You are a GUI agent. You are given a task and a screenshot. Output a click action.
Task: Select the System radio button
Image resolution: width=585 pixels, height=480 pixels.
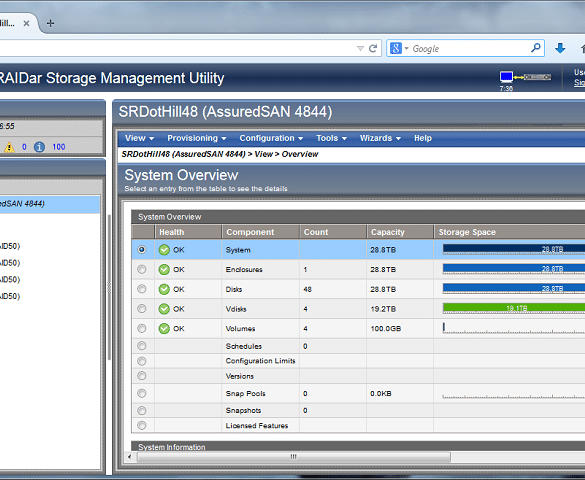click(142, 250)
